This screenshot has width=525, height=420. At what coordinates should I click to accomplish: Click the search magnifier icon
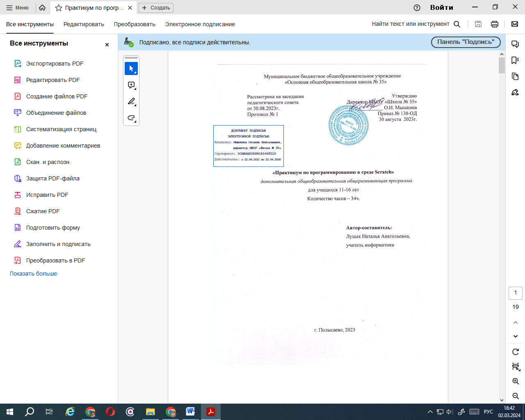(457, 24)
